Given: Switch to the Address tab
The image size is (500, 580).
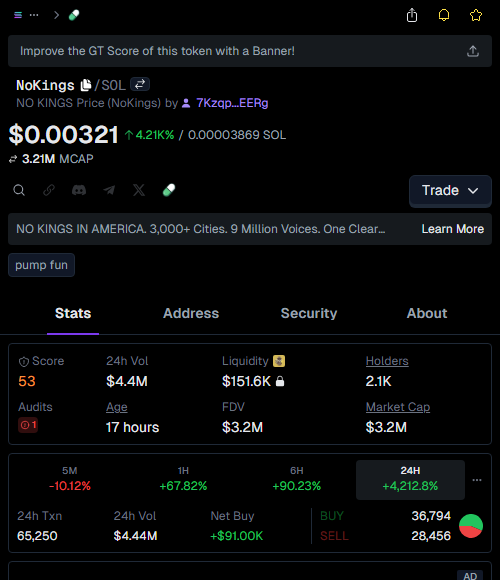Looking at the screenshot, I should click(x=191, y=314).
